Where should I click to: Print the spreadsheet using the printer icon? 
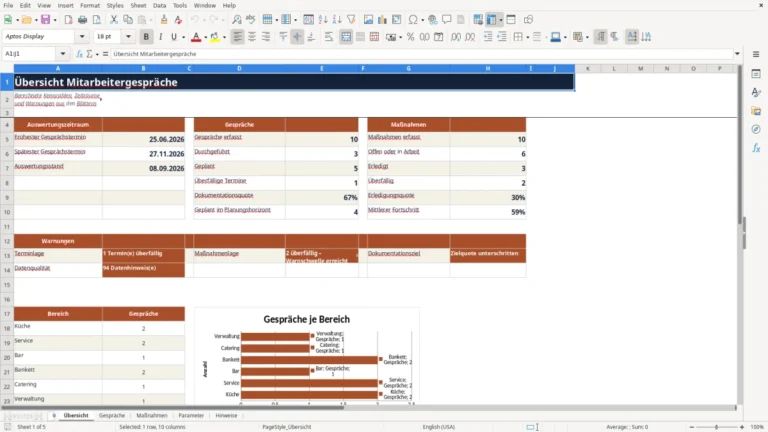coord(82,20)
